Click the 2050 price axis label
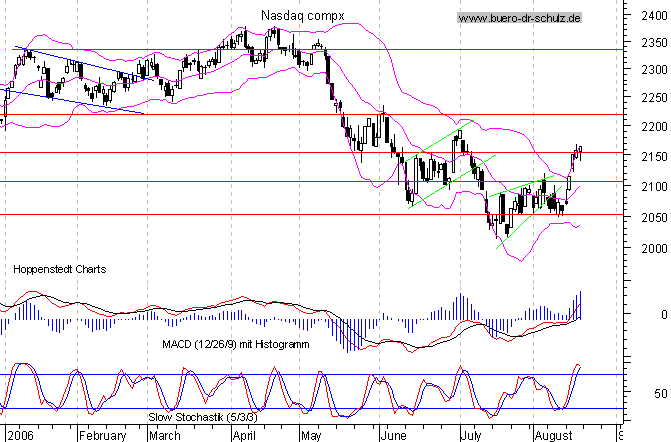Screen dimensions: 671x442 coord(654,217)
